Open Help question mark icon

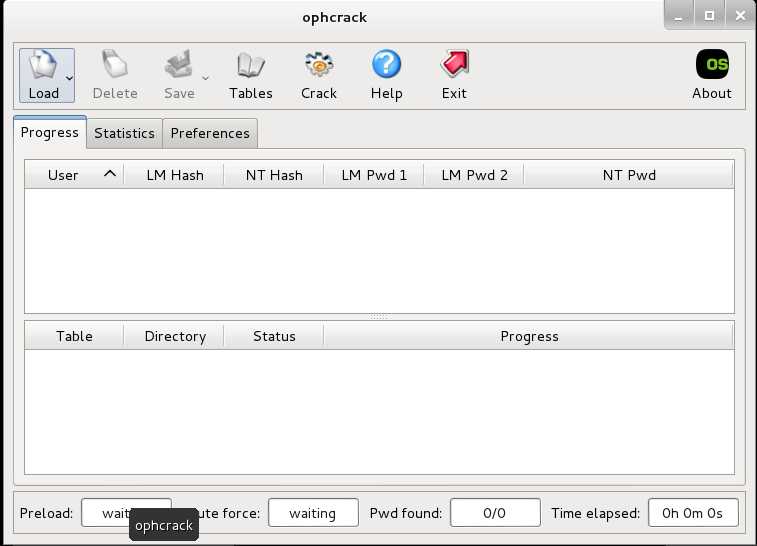[386, 64]
